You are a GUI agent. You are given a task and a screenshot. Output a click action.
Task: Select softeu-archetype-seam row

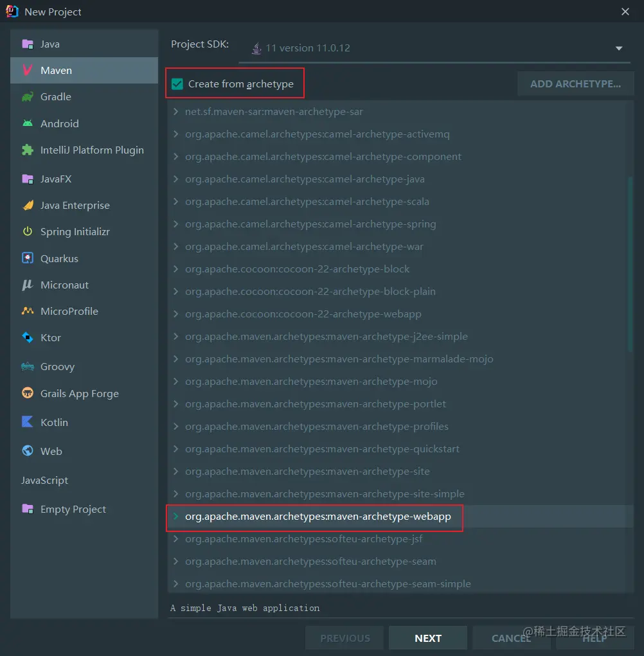click(401, 561)
